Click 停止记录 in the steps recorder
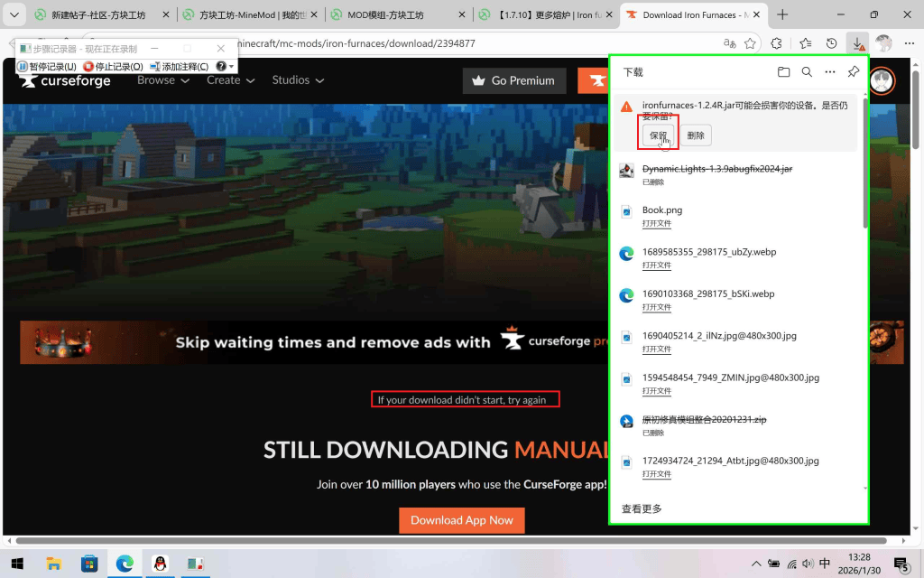Image resolution: width=924 pixels, height=578 pixels. click(114, 67)
